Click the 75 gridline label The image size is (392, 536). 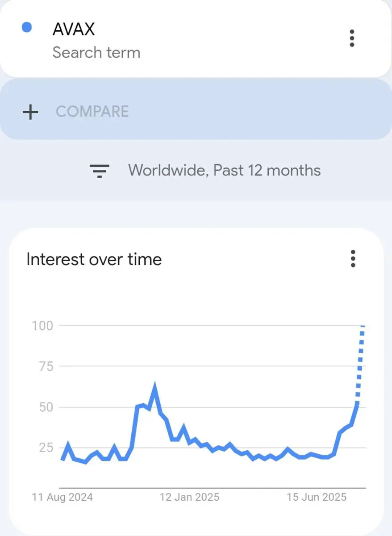click(46, 366)
